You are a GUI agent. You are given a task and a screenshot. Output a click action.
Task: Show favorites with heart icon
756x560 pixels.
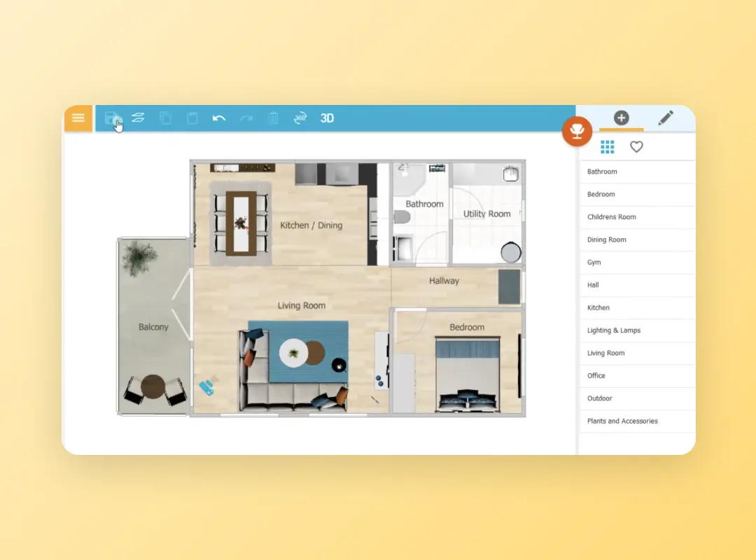click(x=636, y=147)
